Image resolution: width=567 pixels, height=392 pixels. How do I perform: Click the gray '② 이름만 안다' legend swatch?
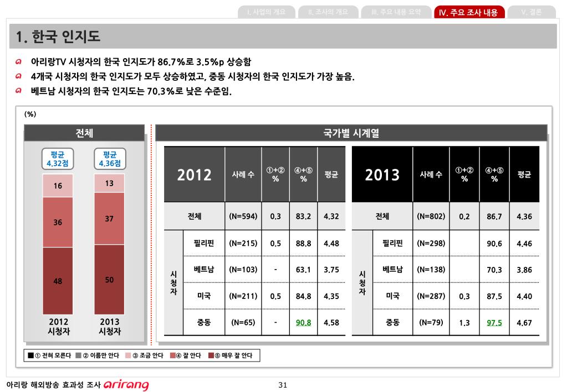(79, 355)
